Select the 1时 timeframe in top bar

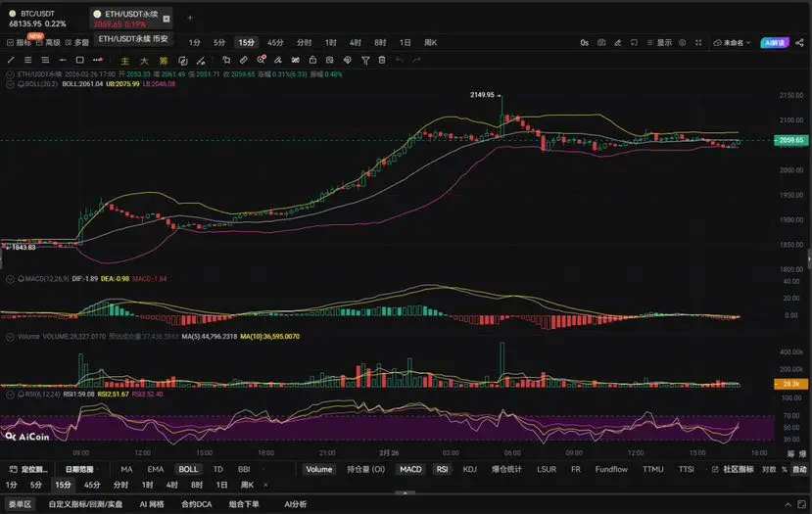click(330, 42)
